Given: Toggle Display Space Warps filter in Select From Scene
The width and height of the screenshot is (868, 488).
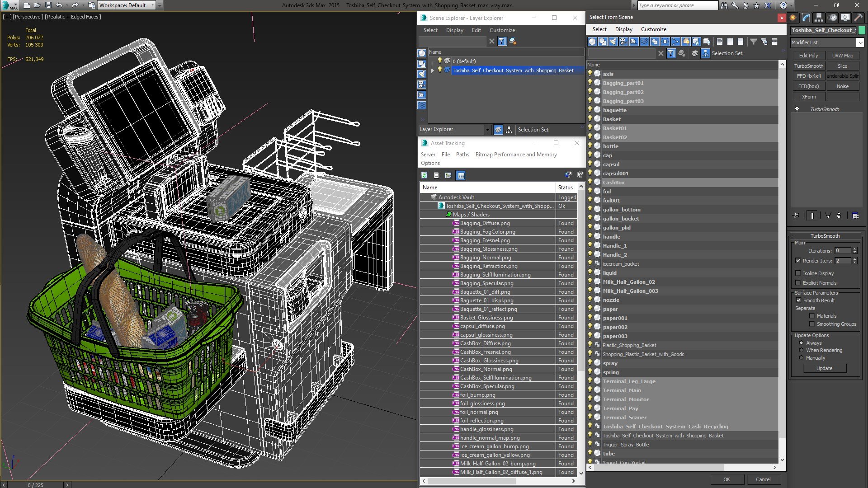Looking at the screenshot, I should (x=644, y=42).
